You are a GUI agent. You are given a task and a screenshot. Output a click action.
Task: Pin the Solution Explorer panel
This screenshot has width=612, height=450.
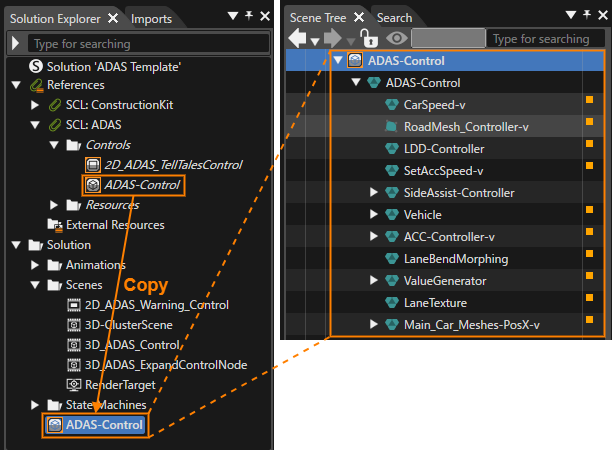249,16
